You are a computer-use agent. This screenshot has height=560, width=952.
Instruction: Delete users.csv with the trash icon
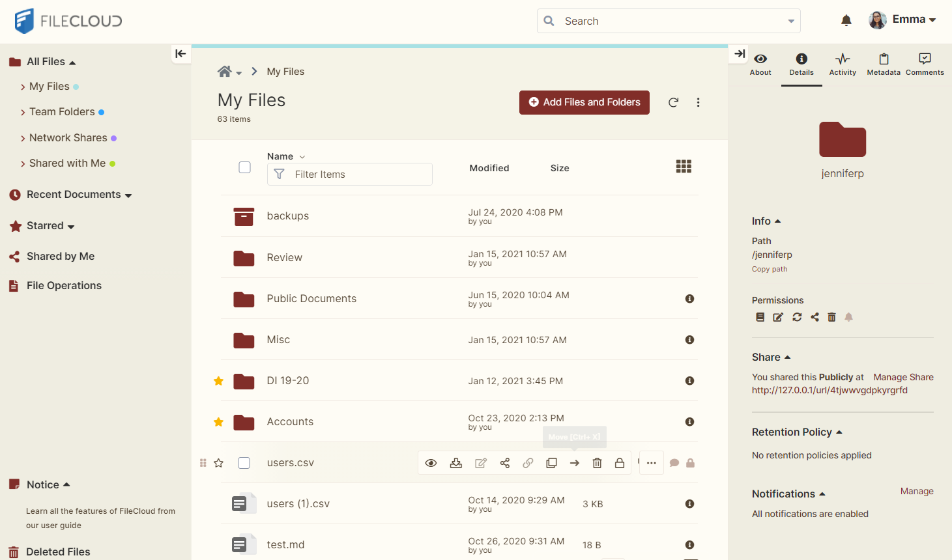(x=597, y=463)
